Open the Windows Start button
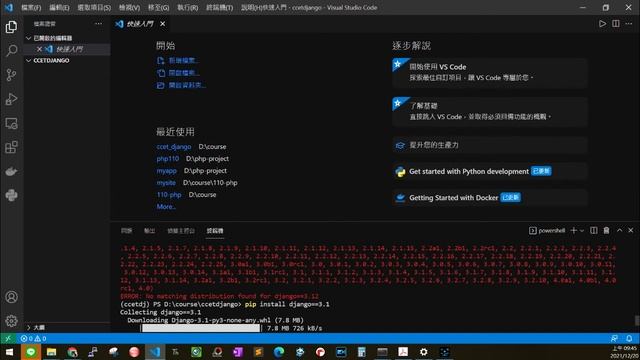The image size is (640, 360). (x=9, y=352)
